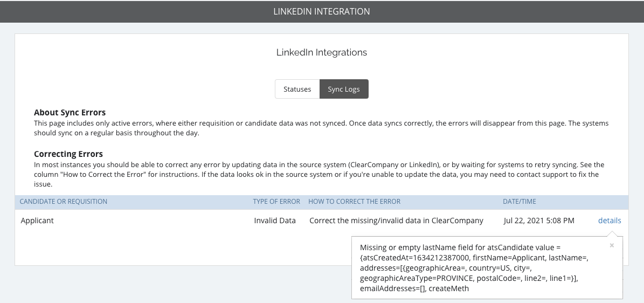644x303 pixels.
Task: Click the Type of Error column header
Action: pos(276,202)
